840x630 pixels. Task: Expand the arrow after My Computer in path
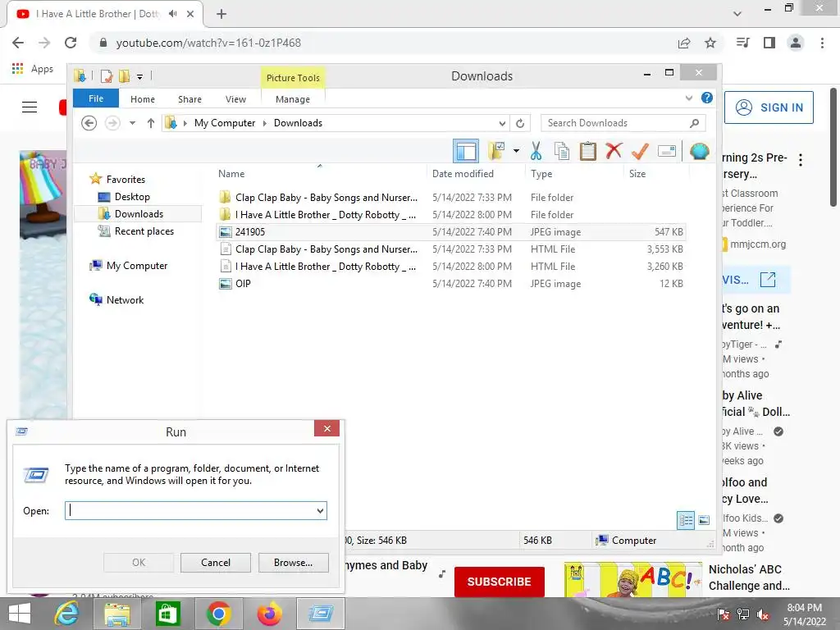(x=265, y=123)
